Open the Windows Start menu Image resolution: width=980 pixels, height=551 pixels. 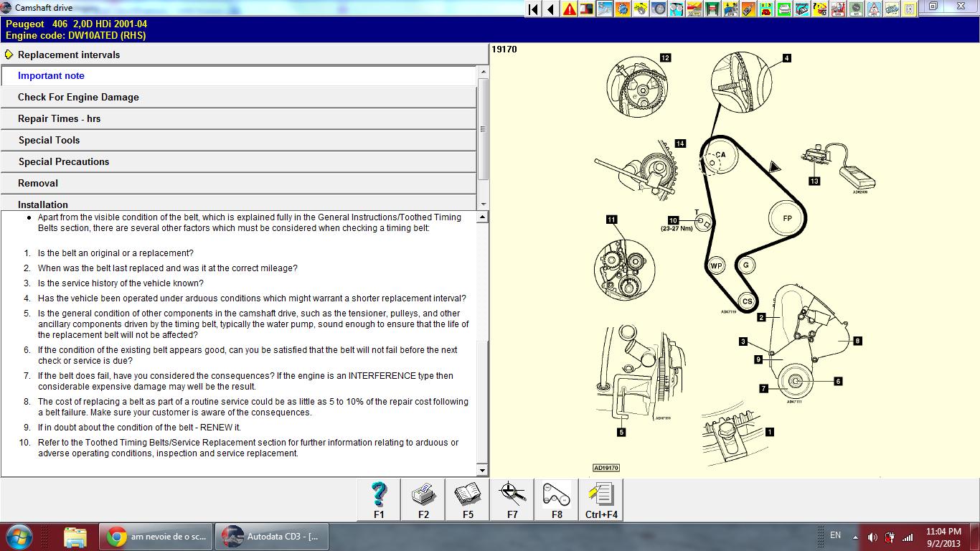click(19, 536)
